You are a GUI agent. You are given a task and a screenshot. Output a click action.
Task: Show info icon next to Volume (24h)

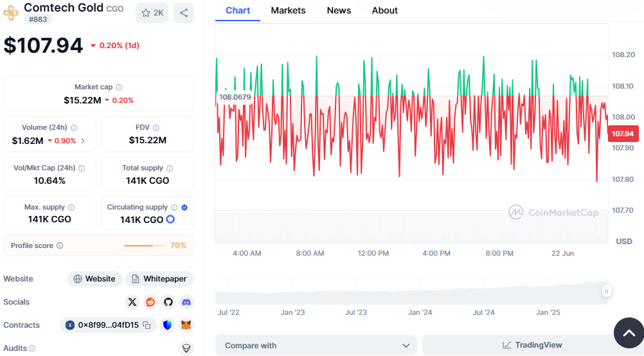pyautogui.click(x=74, y=128)
